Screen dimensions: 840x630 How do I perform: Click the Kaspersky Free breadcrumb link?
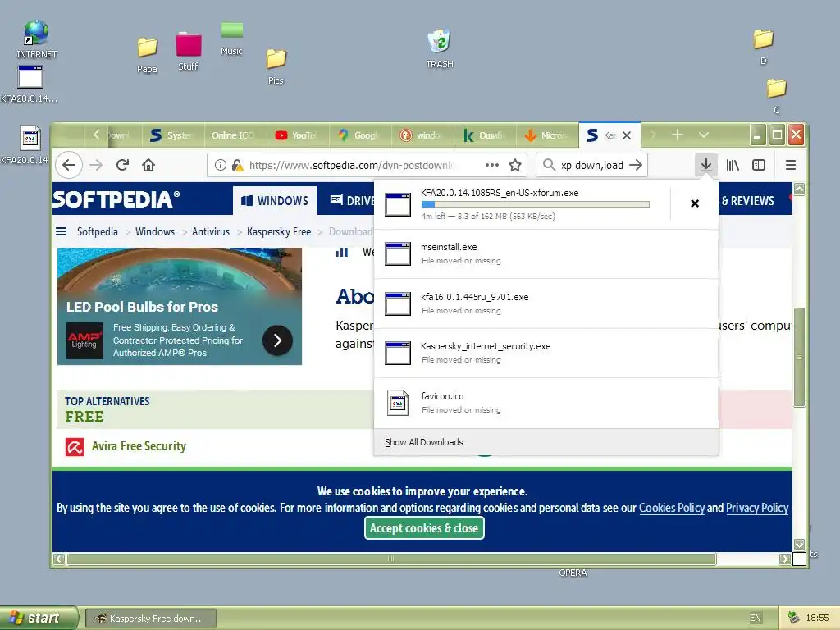279,231
